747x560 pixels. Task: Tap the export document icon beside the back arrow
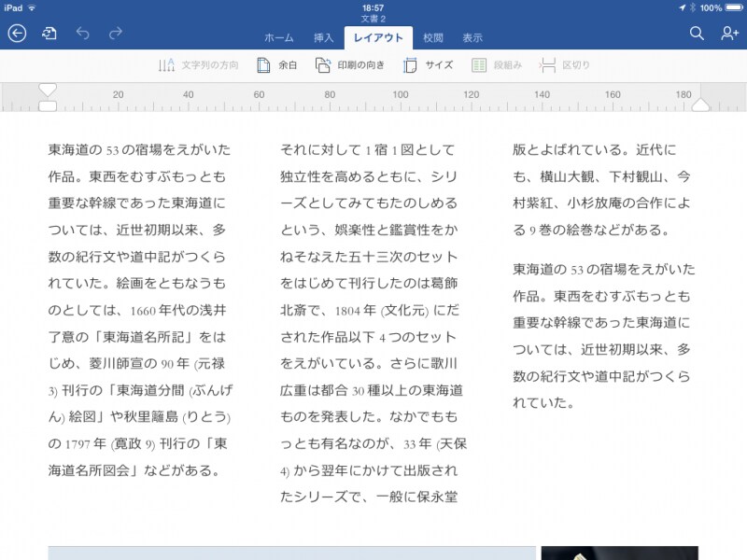point(49,33)
